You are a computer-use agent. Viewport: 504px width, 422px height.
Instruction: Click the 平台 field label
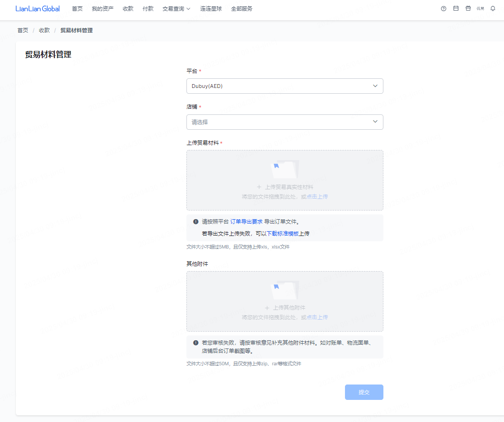[x=192, y=71]
